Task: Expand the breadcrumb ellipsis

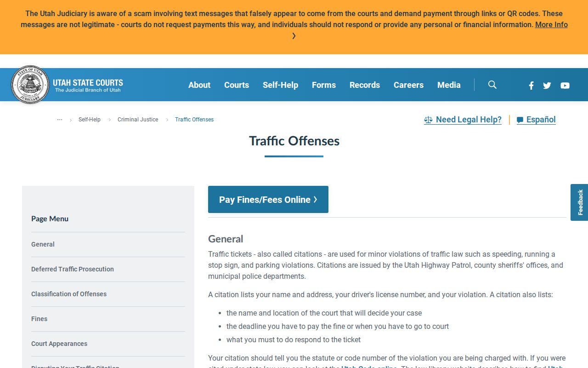Action: pos(60,120)
